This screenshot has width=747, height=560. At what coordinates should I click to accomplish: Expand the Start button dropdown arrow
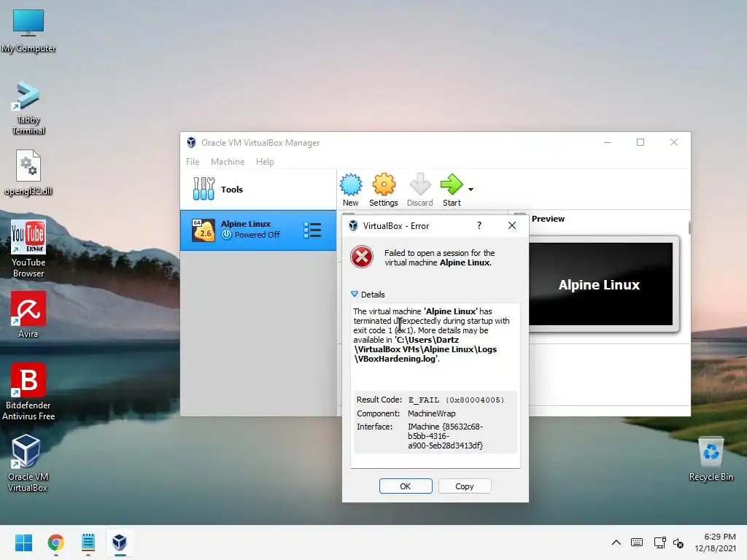[471, 190]
